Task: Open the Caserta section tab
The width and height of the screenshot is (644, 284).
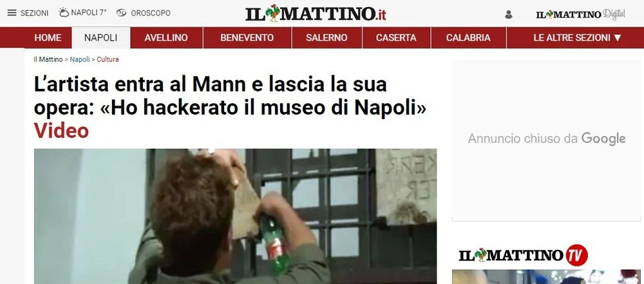Action: pyautogui.click(x=396, y=38)
